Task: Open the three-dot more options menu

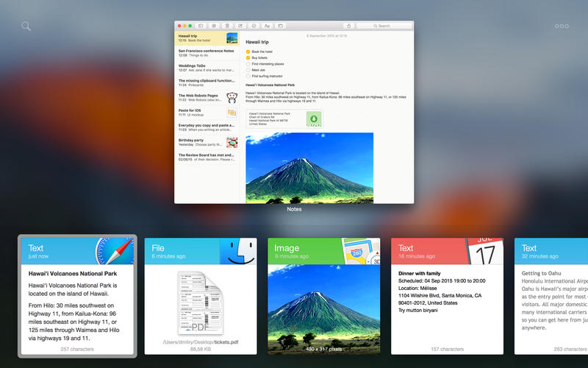Action: (562, 26)
